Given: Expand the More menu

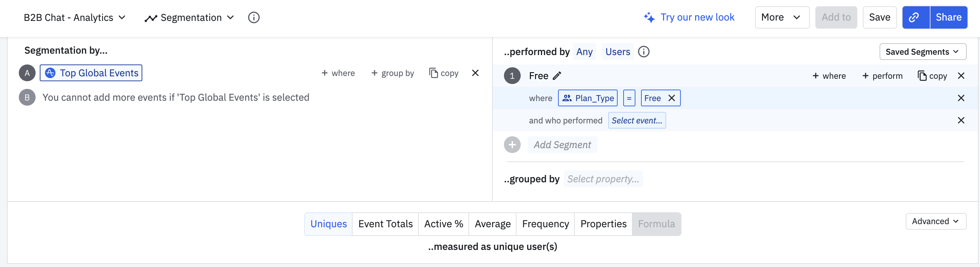Looking at the screenshot, I should click(x=782, y=17).
